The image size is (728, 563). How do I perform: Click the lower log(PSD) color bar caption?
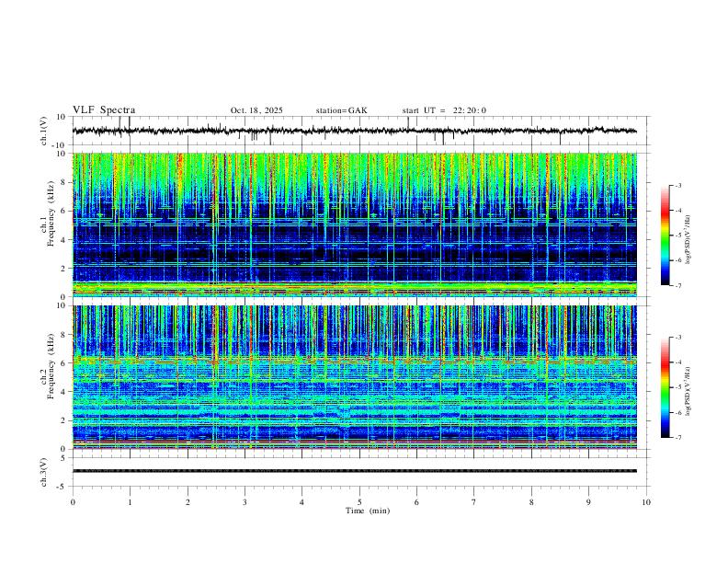click(x=688, y=392)
